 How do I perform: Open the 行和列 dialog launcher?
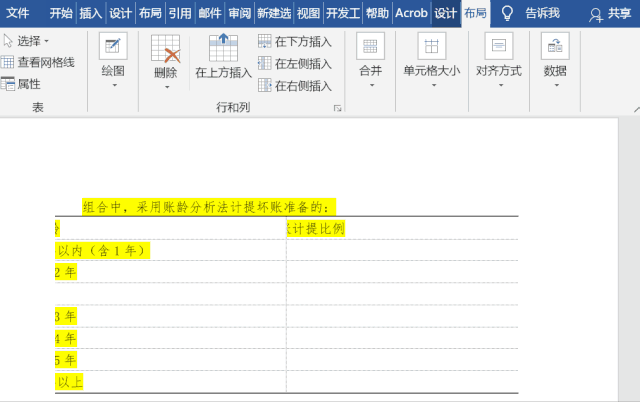coord(337,108)
